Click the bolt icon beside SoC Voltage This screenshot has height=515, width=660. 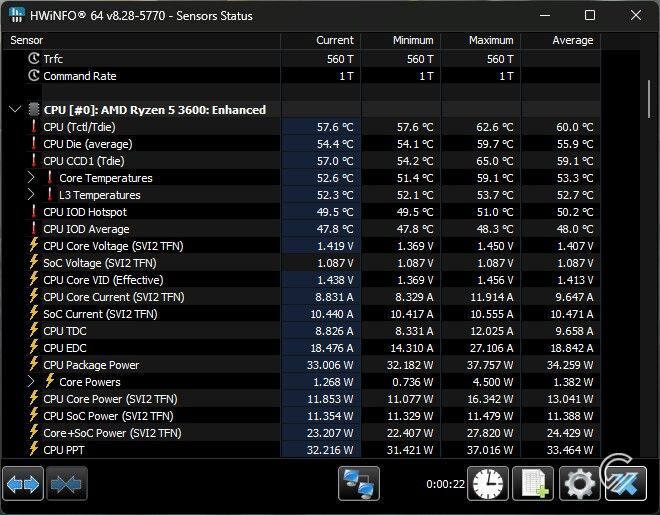[34, 263]
